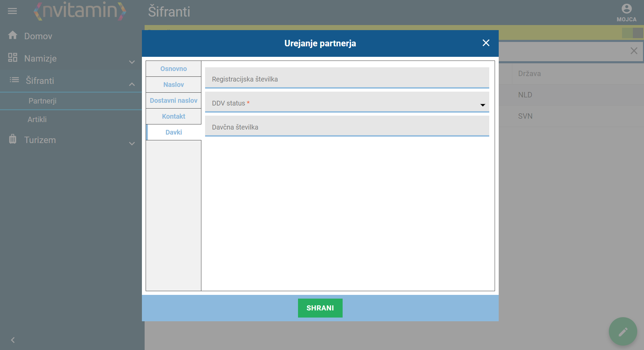This screenshot has width=644, height=350.
Task: Open the MOJCA user account icon
Action: (x=626, y=9)
